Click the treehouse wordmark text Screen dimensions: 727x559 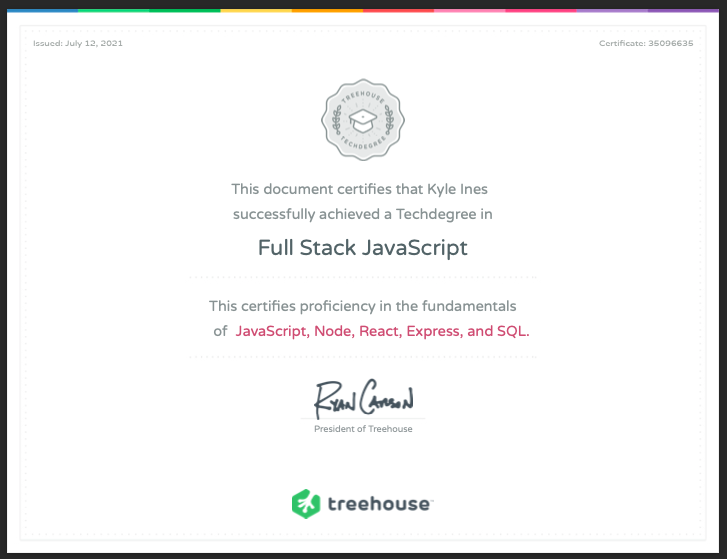click(380, 504)
